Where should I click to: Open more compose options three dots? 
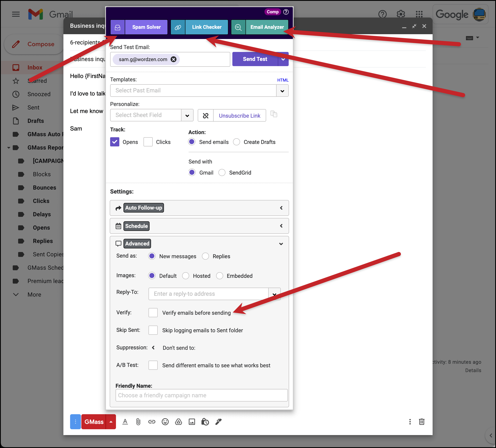(410, 422)
